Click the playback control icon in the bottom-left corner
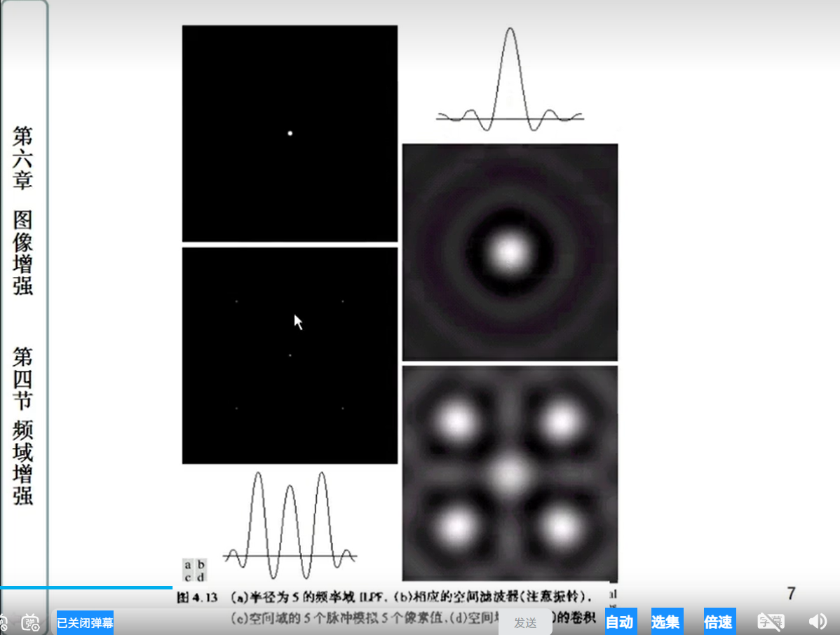 click(x=6, y=622)
